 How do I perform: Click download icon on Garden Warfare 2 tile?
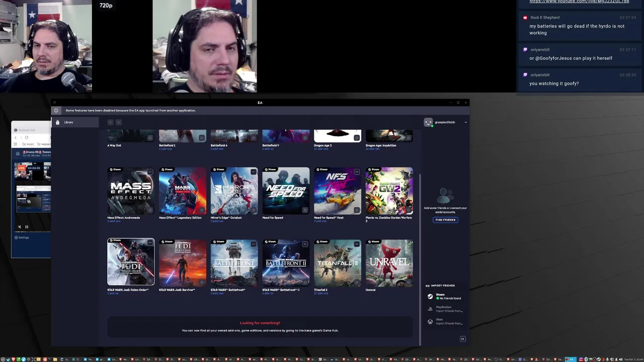[409, 210]
